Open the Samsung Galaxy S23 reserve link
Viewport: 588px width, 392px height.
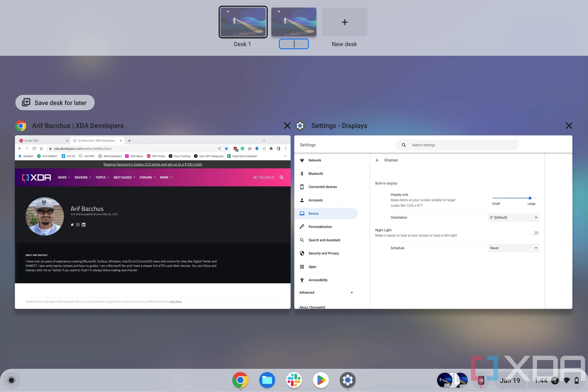[152, 164]
